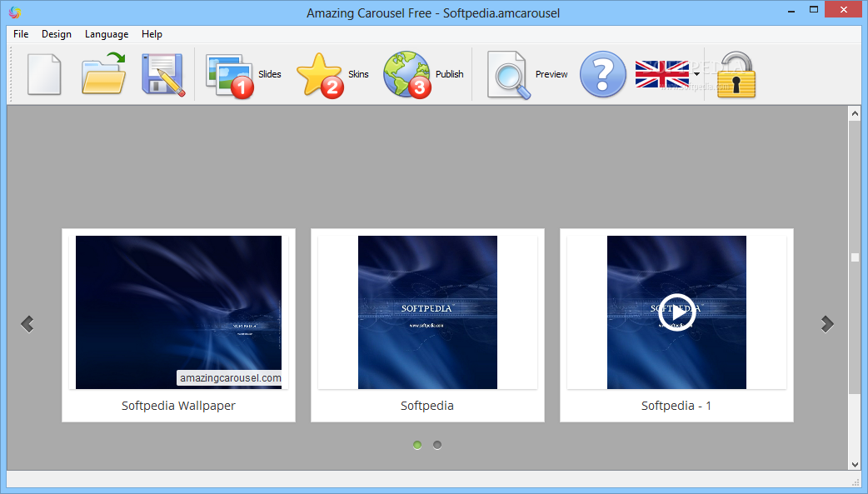Go to next carousel slide arrow
Viewport: 868px width, 494px height.
click(x=827, y=324)
